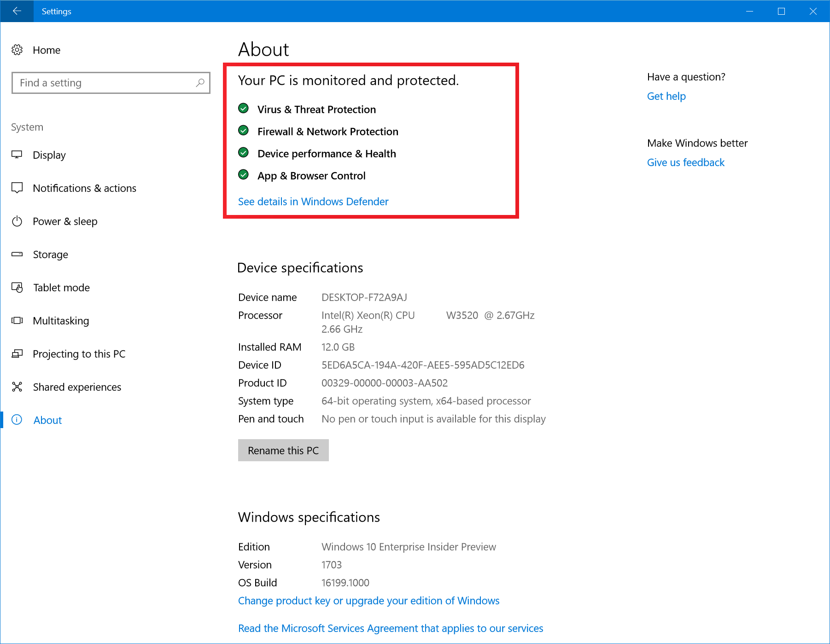Click the back arrow in title bar
830x644 pixels.
pos(17,11)
